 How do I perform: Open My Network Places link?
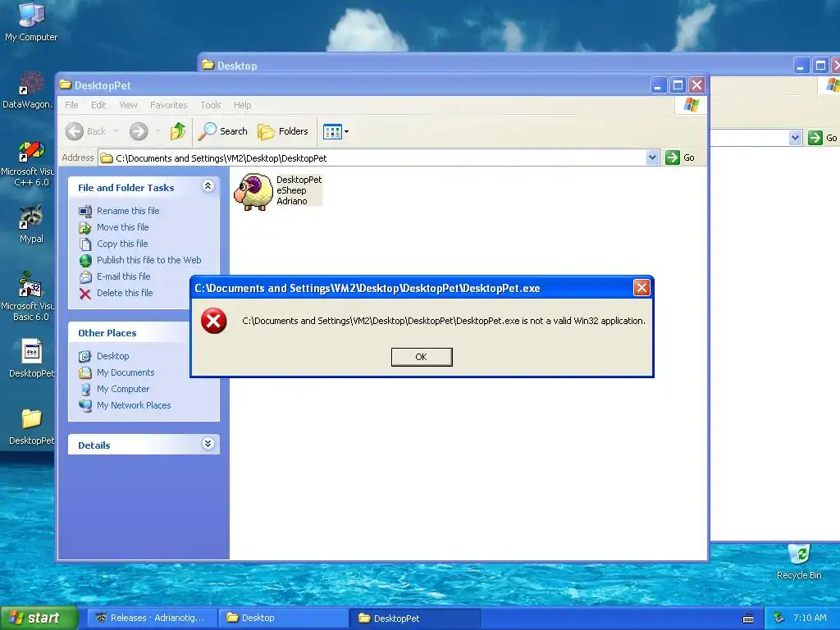[134, 405]
